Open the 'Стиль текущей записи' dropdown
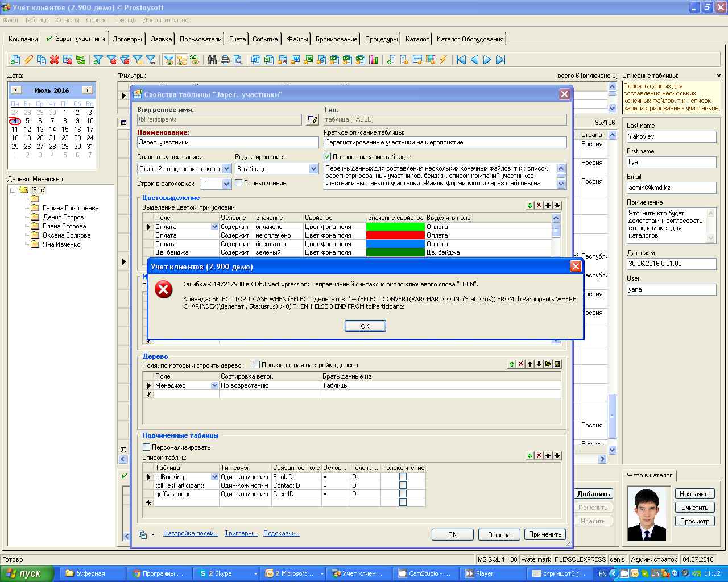The image size is (728, 582). pos(226,169)
